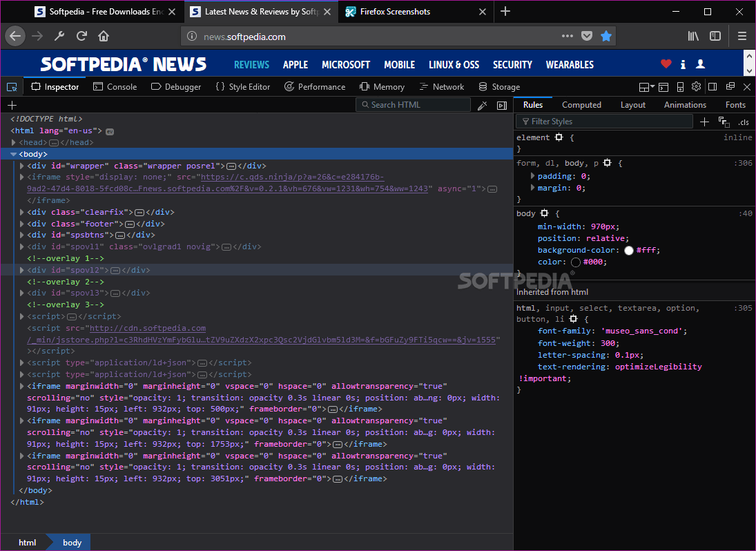The width and height of the screenshot is (756, 551).
Task: Save page to Pocket icon
Action: (587, 36)
